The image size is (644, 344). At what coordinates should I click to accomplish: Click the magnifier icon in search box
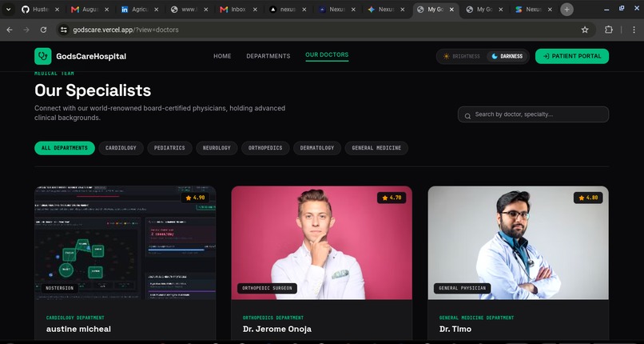pyautogui.click(x=467, y=116)
